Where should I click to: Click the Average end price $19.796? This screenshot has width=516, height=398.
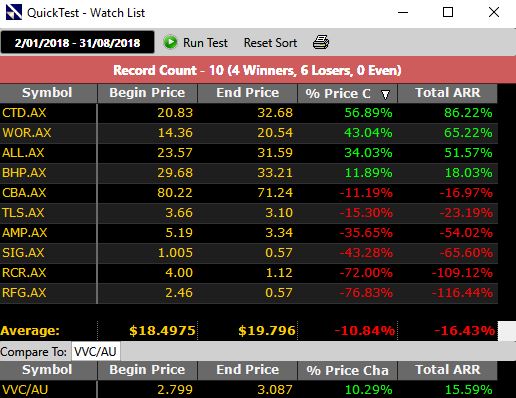click(x=267, y=331)
